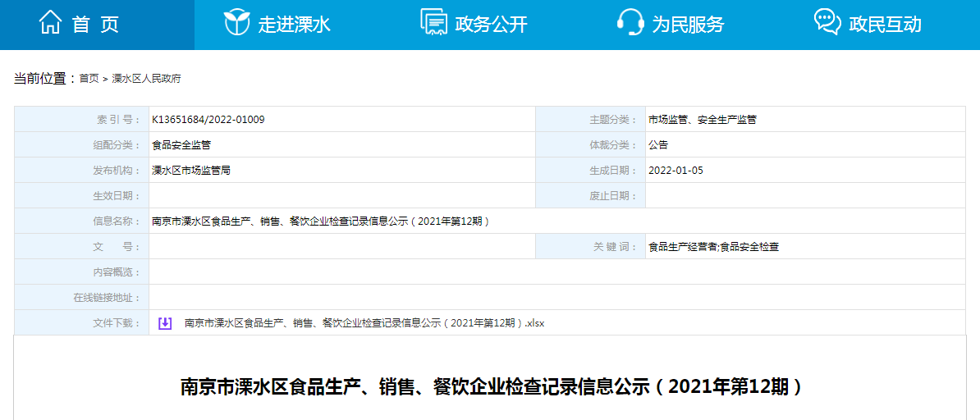980x420 pixels.
Task: Click the 内容概览 label cell
Action: pyautogui.click(x=82, y=272)
